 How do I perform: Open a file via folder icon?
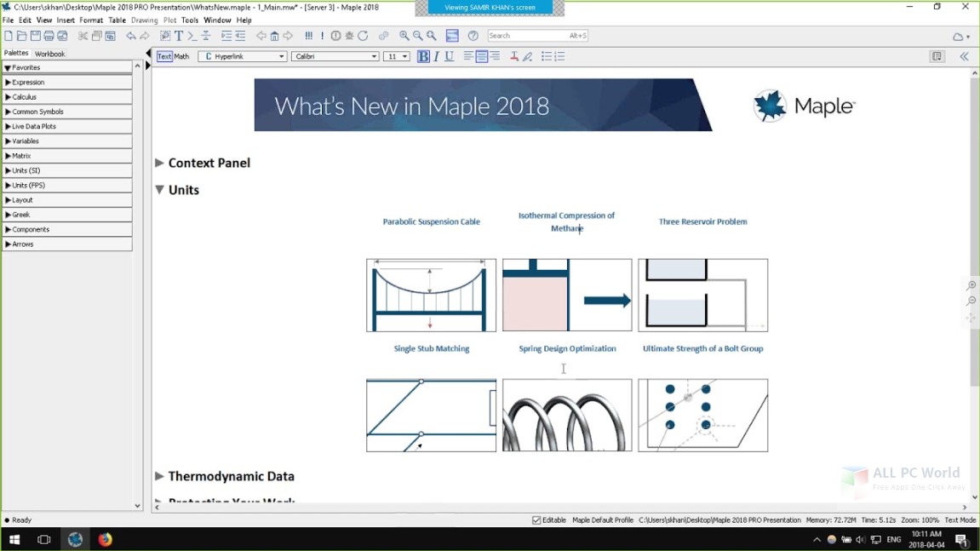[22, 36]
